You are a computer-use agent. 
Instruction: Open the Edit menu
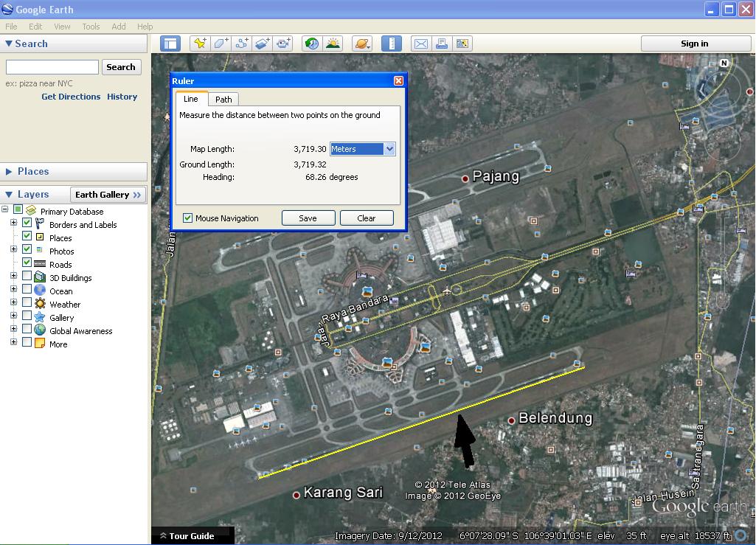35,27
